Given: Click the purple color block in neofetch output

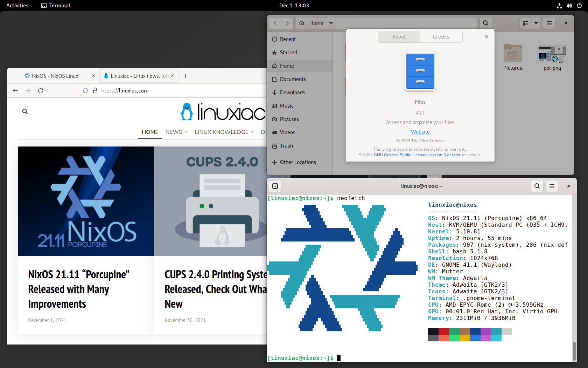Looking at the screenshot, I should point(486,332).
